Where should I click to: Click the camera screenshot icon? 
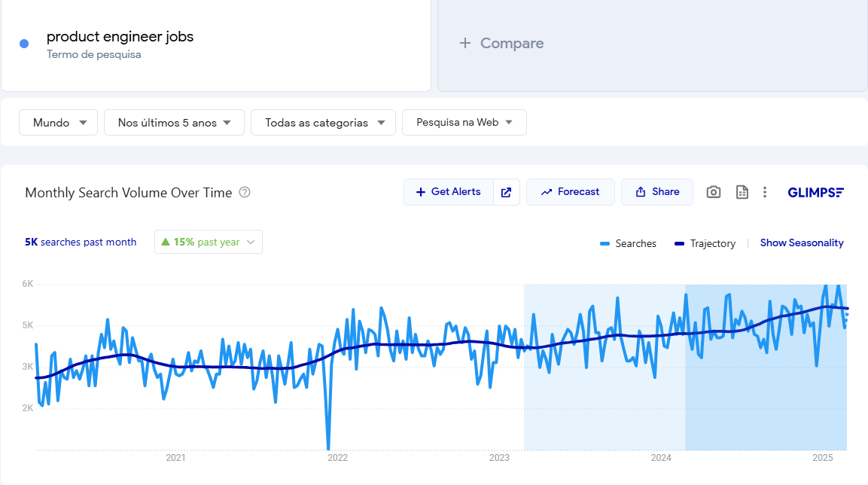point(714,192)
